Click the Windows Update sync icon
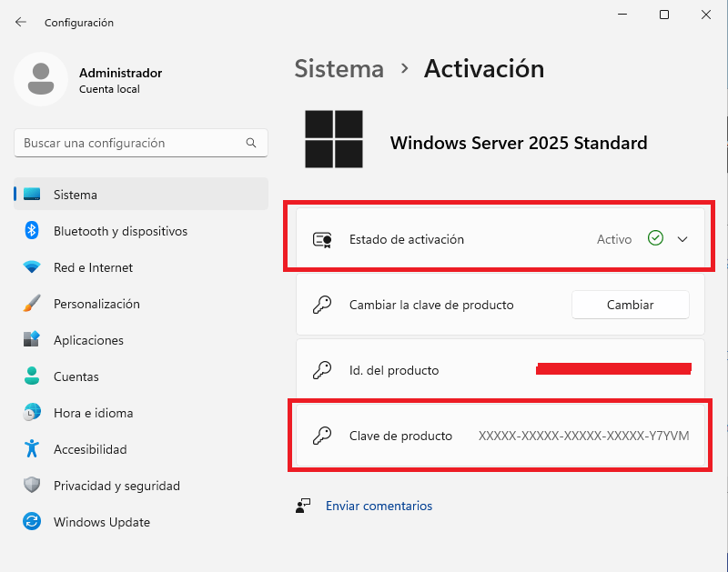This screenshot has width=728, height=572. (32, 521)
